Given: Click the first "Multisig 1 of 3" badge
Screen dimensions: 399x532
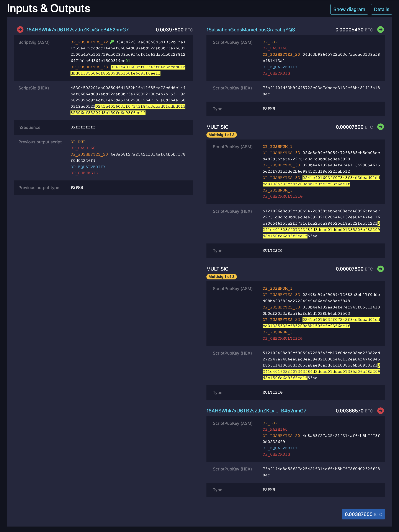Looking at the screenshot, I should coord(221,135).
